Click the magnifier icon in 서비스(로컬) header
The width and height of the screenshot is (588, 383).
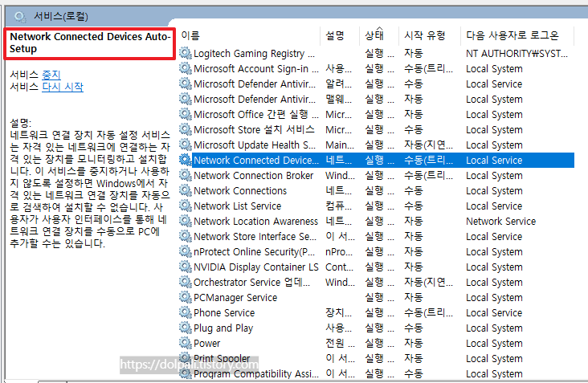(x=20, y=17)
